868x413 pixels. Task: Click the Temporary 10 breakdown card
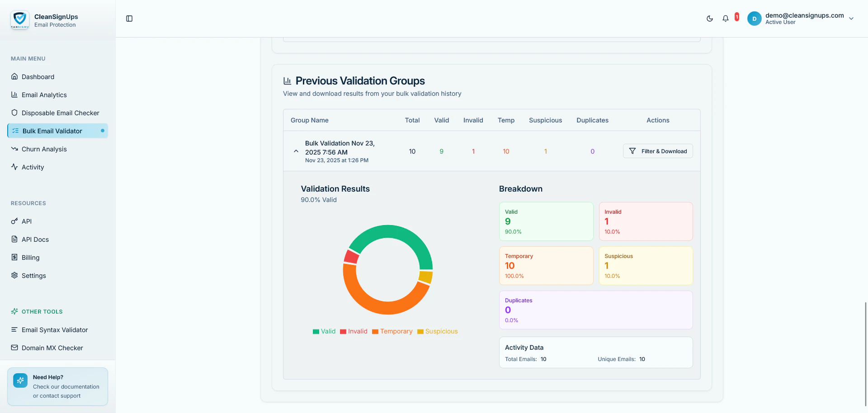click(x=546, y=266)
